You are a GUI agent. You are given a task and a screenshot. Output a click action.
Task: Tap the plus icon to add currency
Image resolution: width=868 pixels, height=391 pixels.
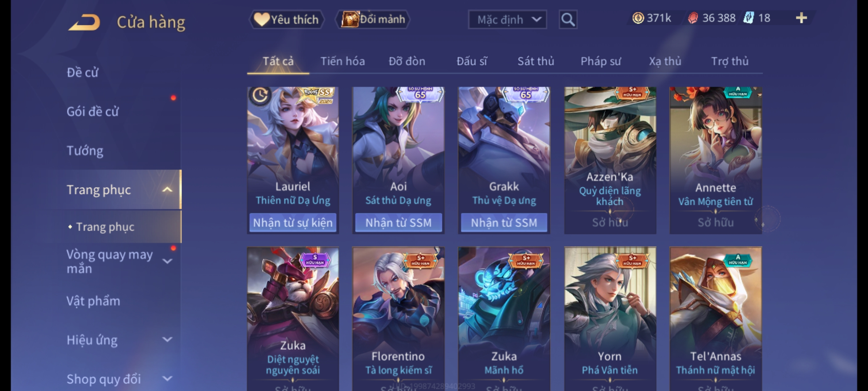[x=801, y=18]
